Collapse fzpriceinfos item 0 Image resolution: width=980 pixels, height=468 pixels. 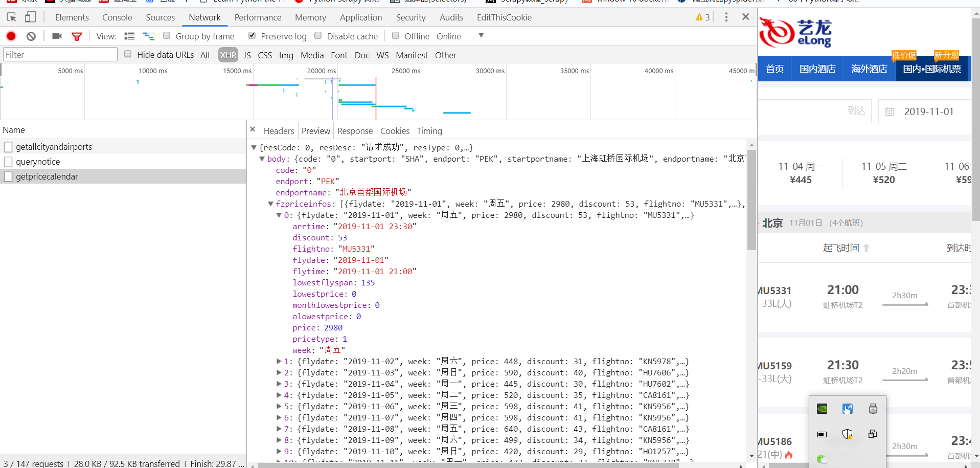(279, 215)
